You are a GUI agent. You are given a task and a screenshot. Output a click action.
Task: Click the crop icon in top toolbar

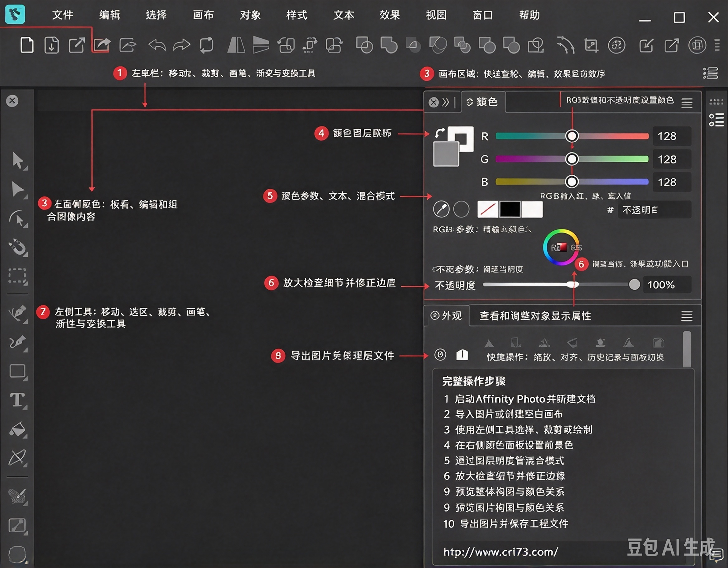coord(591,45)
